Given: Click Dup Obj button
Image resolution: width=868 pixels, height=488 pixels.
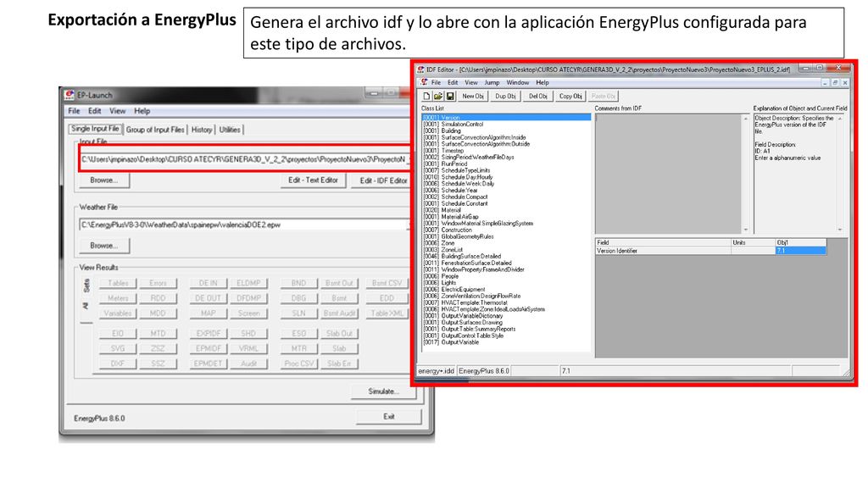Looking at the screenshot, I should (x=505, y=97).
